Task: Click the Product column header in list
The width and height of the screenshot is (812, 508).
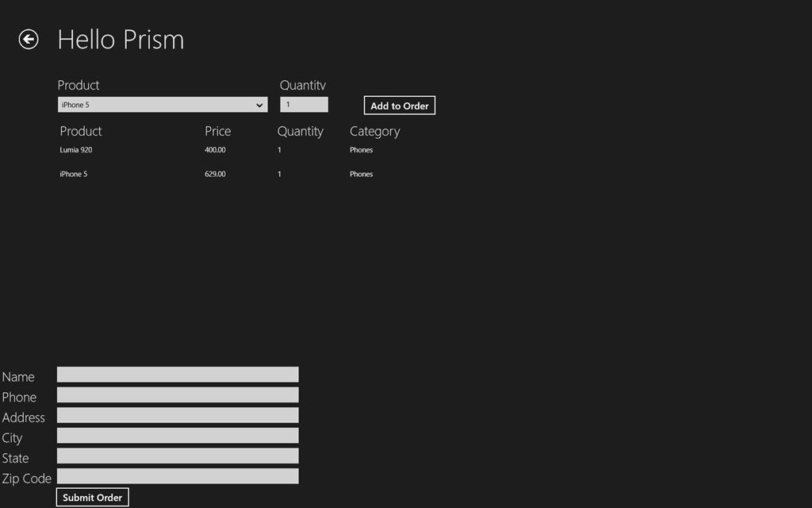Action: click(x=81, y=131)
